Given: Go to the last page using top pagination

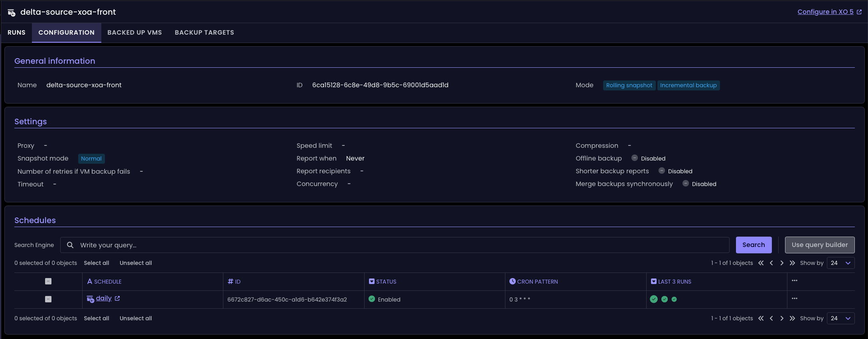Looking at the screenshot, I should point(792,263).
